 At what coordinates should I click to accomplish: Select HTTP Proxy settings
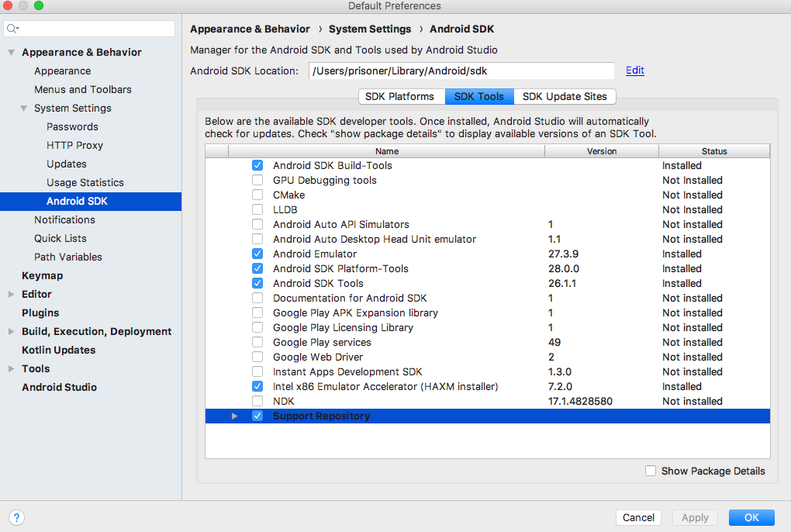[x=74, y=145]
